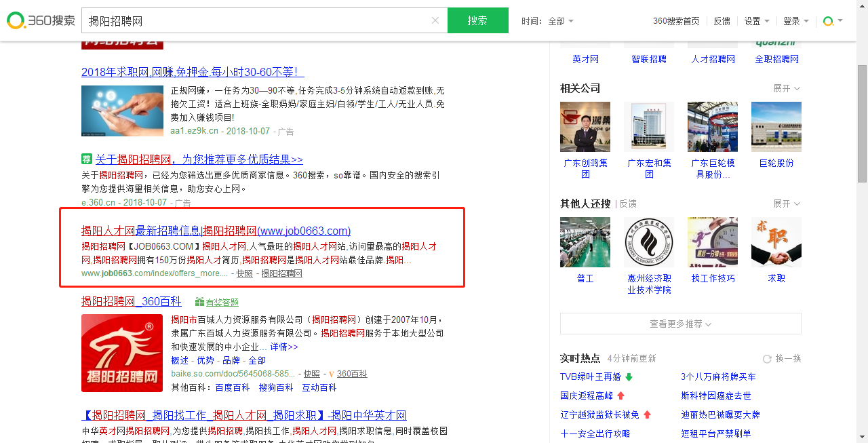Image resolution: width=868 pixels, height=443 pixels.
Task: Open 惠州经济职业技术学院 emblem thumbnail
Action: click(649, 242)
